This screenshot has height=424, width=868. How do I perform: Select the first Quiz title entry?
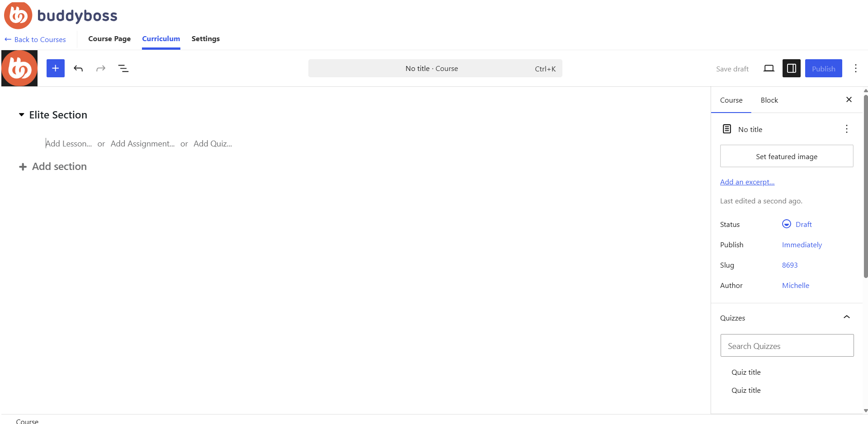[746, 372]
